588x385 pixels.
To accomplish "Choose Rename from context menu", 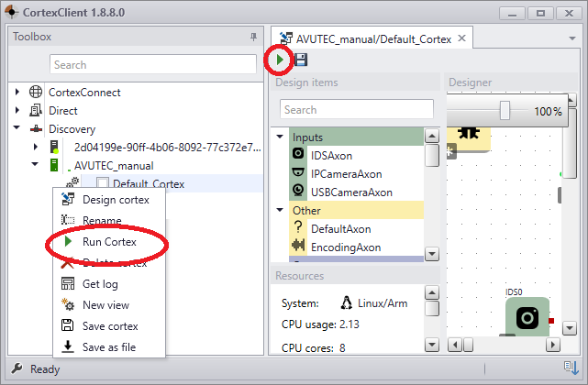I will 109,220.
